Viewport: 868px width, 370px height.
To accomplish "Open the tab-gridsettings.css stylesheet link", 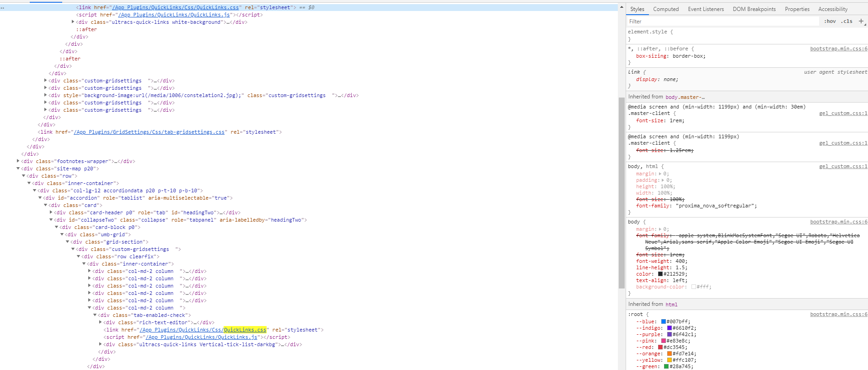I will click(x=149, y=132).
